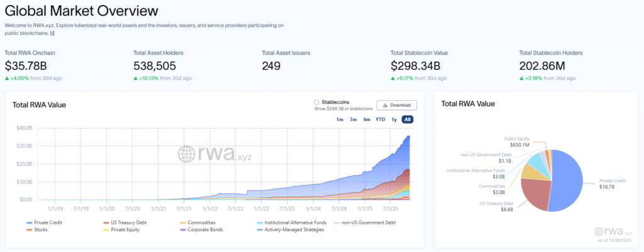Viewport: 644px width, 252px height.
Task: Hide non-US Government Debt legend series
Action: tap(336, 223)
